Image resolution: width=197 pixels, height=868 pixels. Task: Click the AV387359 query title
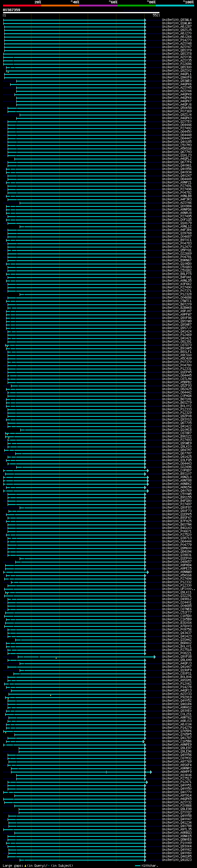coord(11,10)
